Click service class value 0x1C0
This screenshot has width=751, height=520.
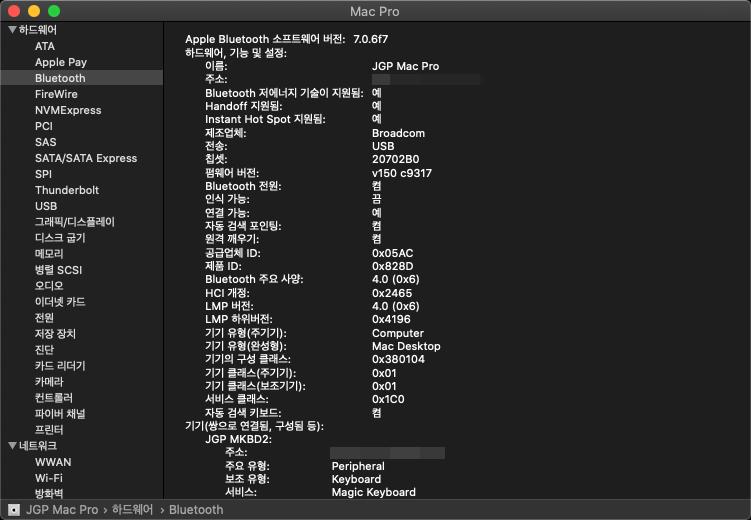(388, 399)
